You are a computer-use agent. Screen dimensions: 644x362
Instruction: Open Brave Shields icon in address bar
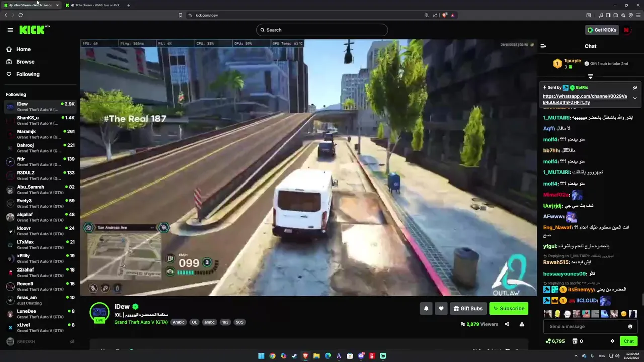(x=445, y=15)
